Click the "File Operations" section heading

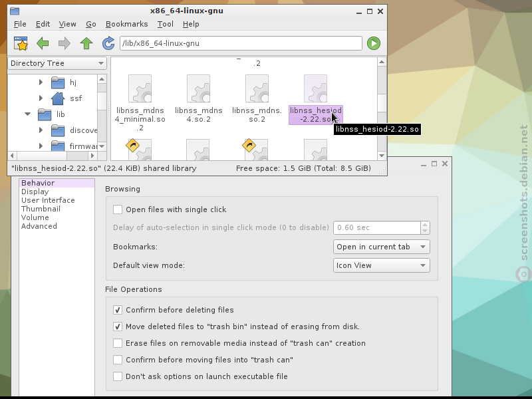pyautogui.click(x=134, y=289)
